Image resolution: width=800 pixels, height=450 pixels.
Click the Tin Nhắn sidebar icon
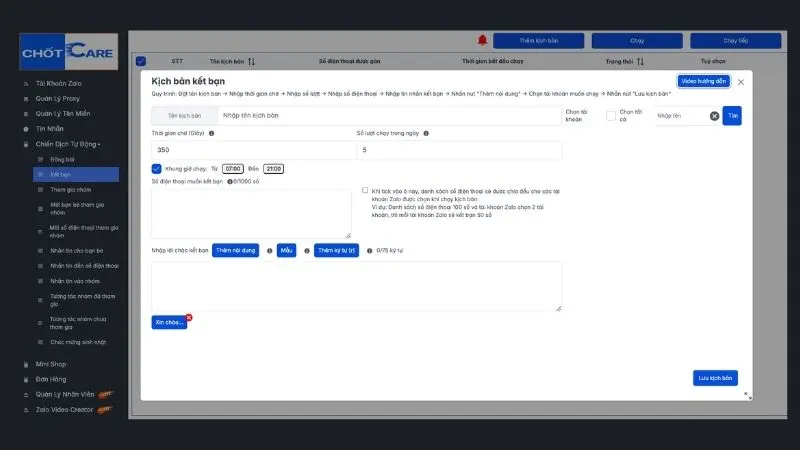tap(26, 129)
